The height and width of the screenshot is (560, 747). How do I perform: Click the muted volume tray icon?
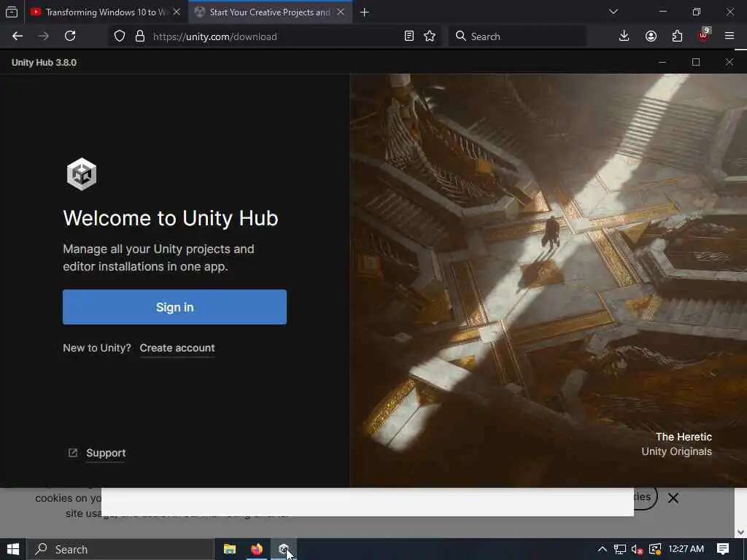coord(638,550)
